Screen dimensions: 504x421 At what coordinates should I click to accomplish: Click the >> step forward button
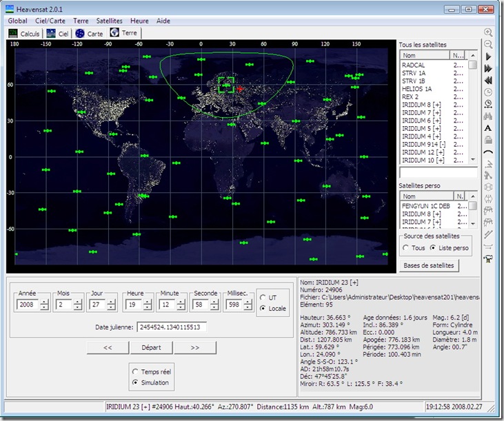tap(195, 347)
